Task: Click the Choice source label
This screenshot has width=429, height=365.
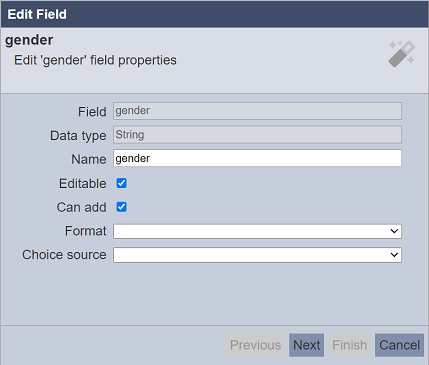Action: pyautogui.click(x=64, y=255)
